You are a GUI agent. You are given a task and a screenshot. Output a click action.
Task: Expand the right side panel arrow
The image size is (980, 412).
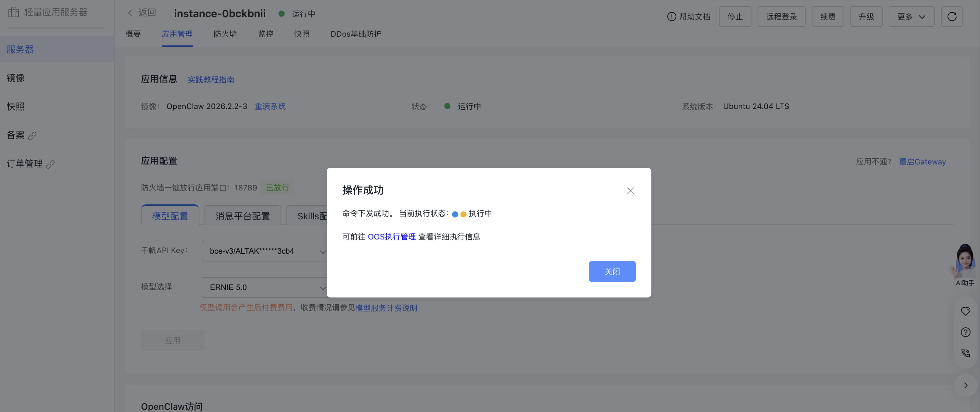click(x=965, y=385)
